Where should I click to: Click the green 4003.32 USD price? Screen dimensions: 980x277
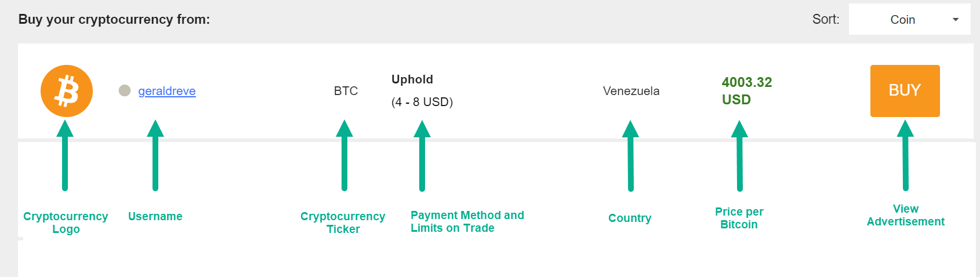point(747,91)
